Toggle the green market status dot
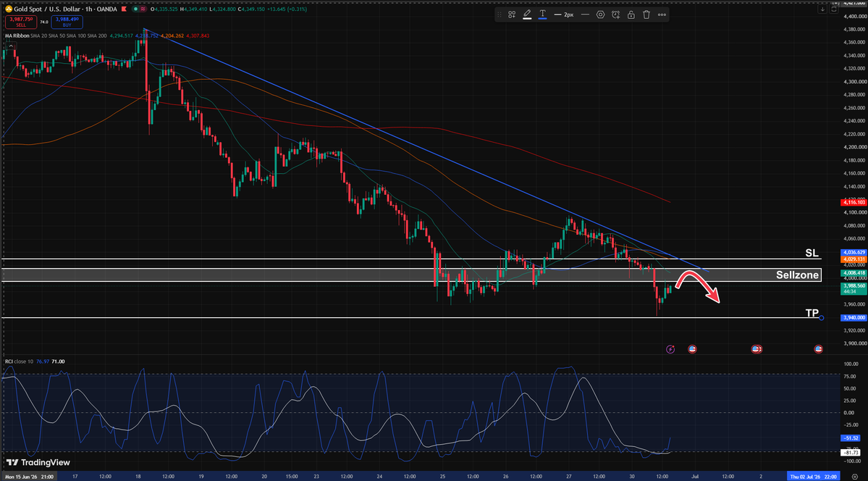 135,9
